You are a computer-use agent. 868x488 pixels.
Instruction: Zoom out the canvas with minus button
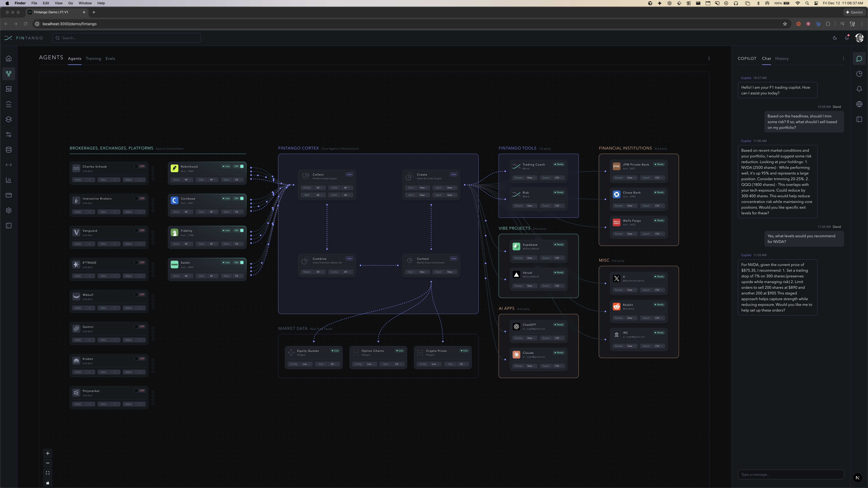[x=47, y=463]
